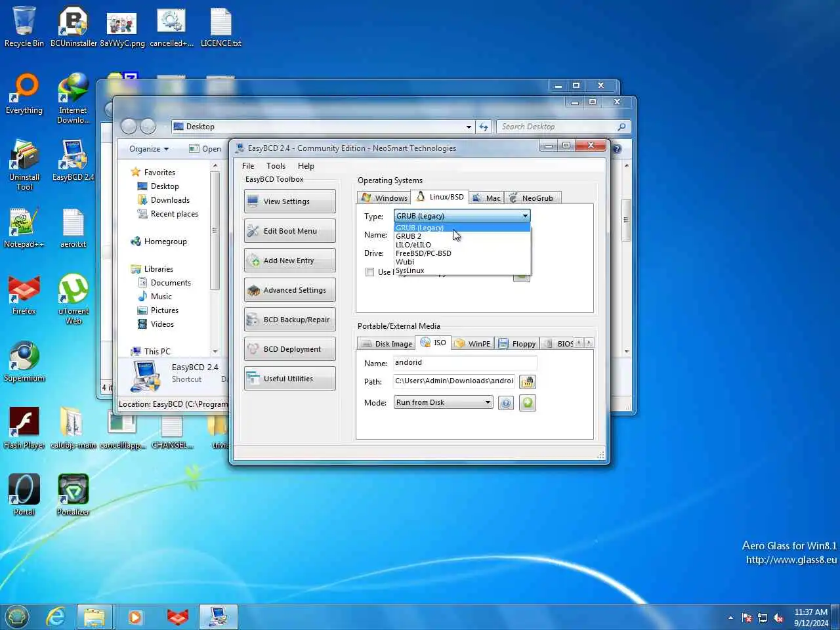Open Firefox desktop shortcut
The width and height of the screenshot is (840, 630).
click(x=24, y=295)
